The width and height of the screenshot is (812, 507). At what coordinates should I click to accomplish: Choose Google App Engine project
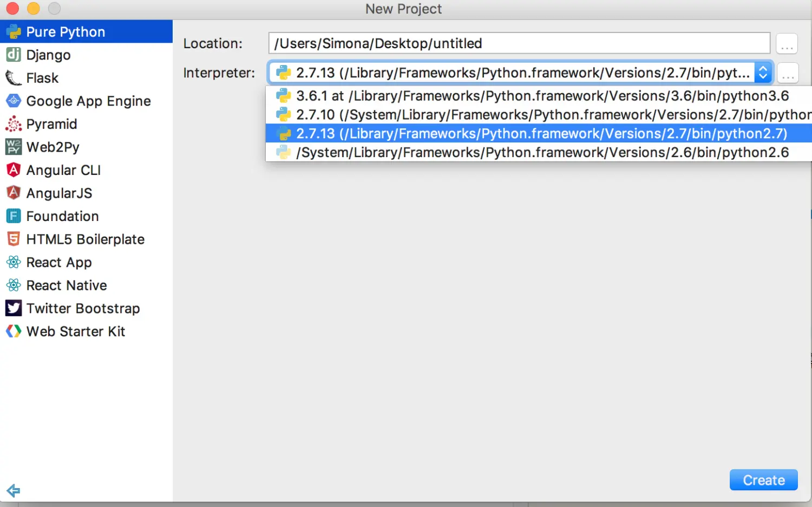pos(87,101)
